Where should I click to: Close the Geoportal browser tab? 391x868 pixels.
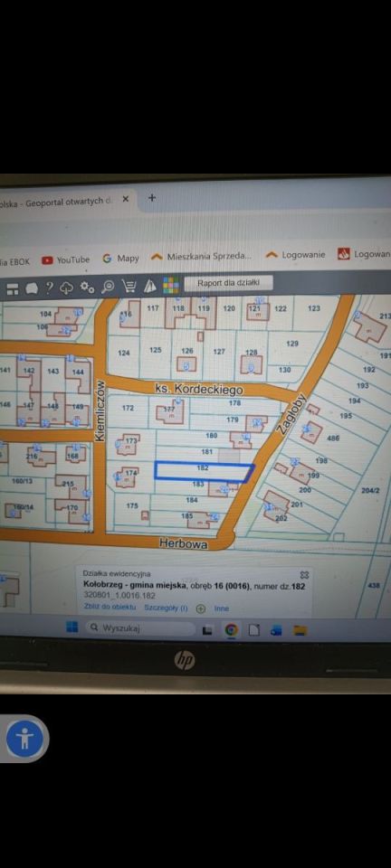(126, 199)
